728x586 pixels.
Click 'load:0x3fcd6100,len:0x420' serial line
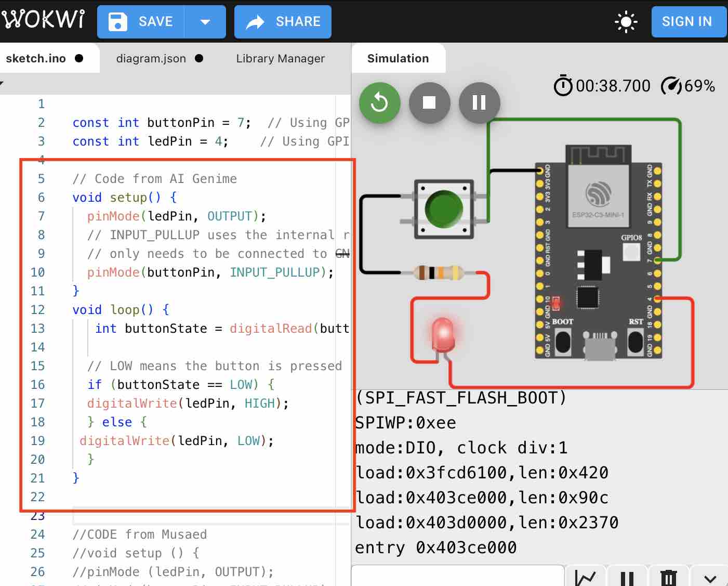pos(482,473)
